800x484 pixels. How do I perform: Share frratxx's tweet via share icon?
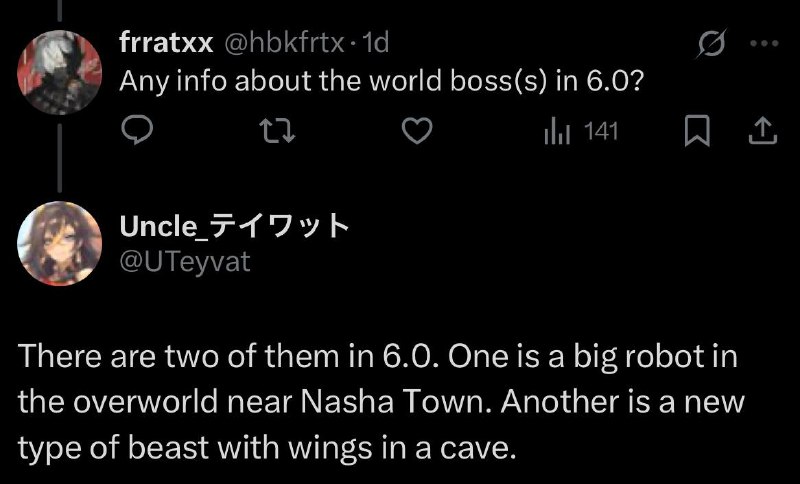[x=760, y=132]
